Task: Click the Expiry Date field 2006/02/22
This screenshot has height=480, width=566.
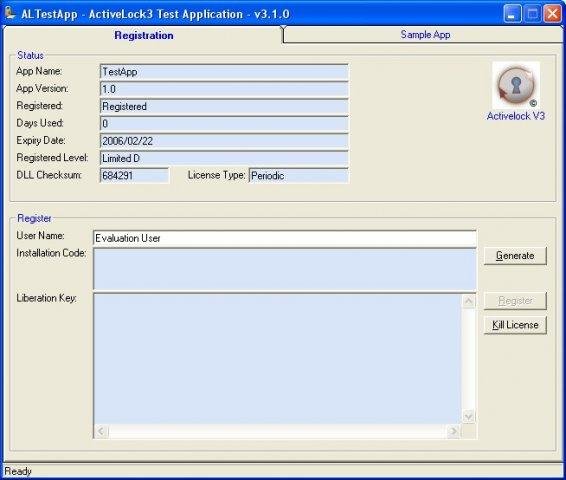Action: pos(224,141)
